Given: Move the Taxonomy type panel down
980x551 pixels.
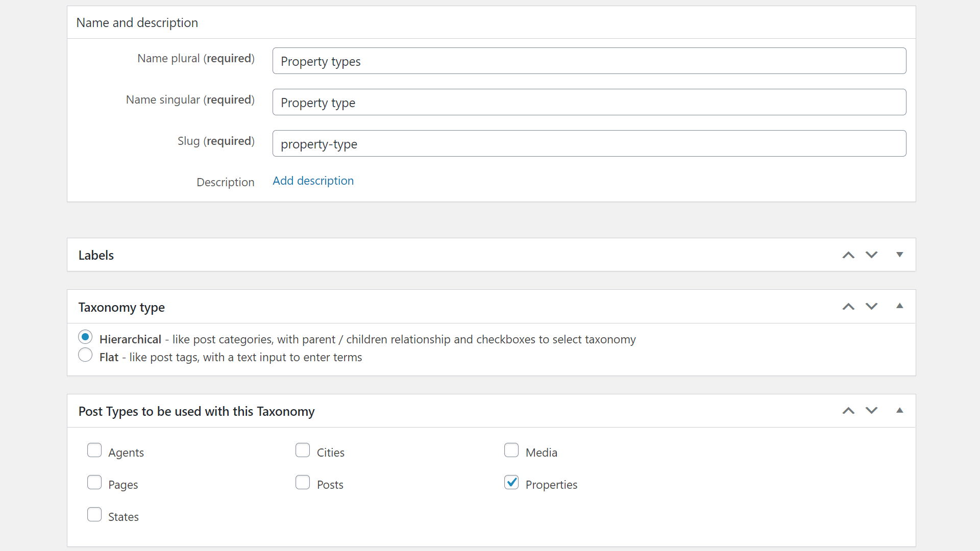Looking at the screenshot, I should [x=872, y=307].
